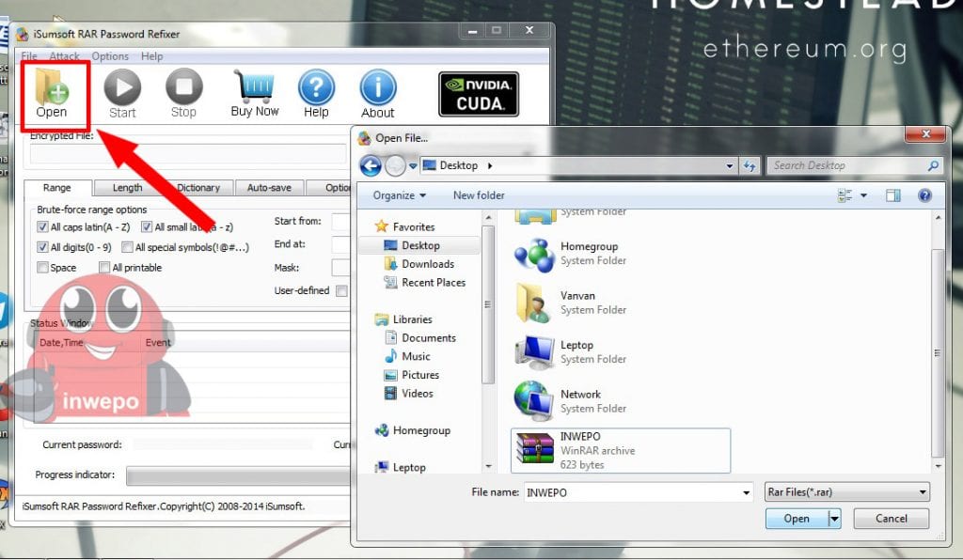Screen dimensions: 963x560
Task: Expand the Desktop breadcrumb arrow
Action: (489, 165)
